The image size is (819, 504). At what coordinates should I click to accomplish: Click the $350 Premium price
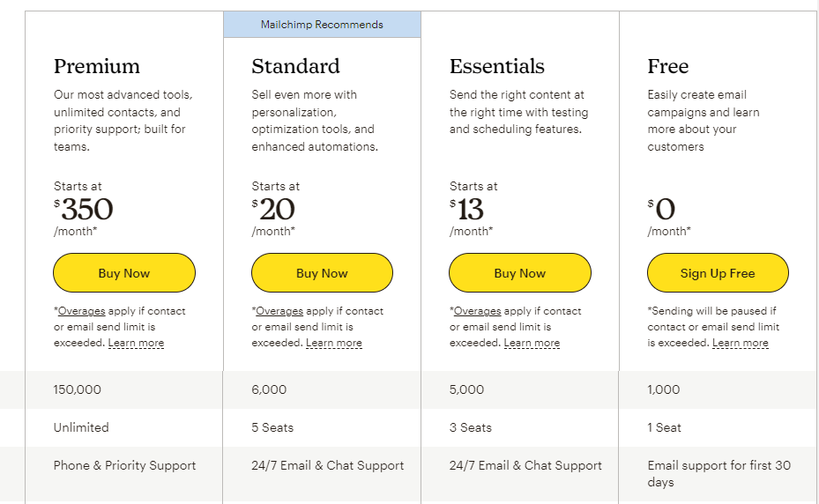tap(84, 209)
